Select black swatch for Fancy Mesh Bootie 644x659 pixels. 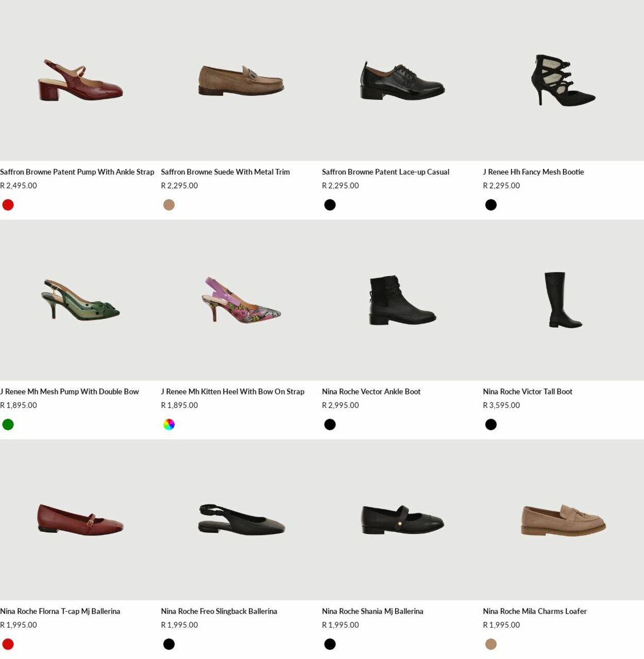pos(491,205)
